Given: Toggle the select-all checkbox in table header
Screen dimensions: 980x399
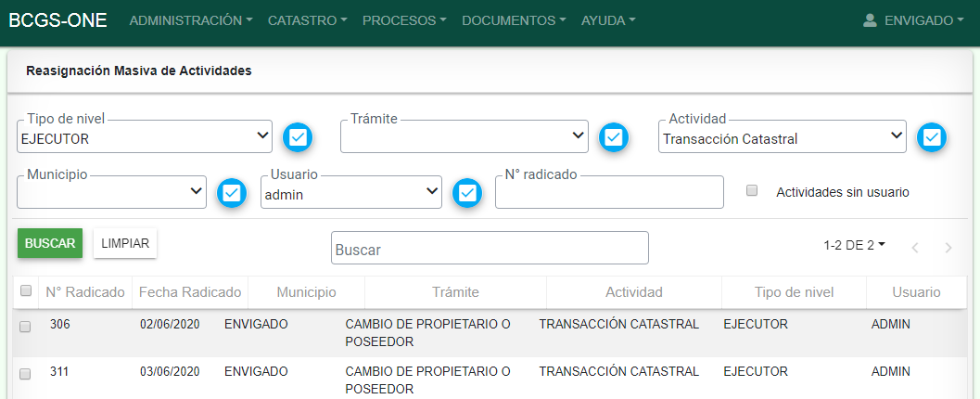Looking at the screenshot, I should [x=26, y=291].
